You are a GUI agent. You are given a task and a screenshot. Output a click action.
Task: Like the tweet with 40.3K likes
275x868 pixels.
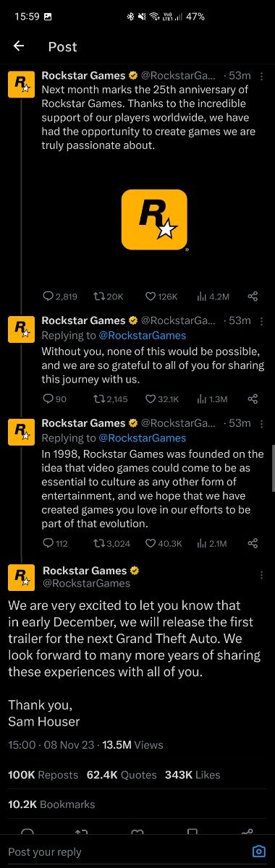click(x=164, y=543)
